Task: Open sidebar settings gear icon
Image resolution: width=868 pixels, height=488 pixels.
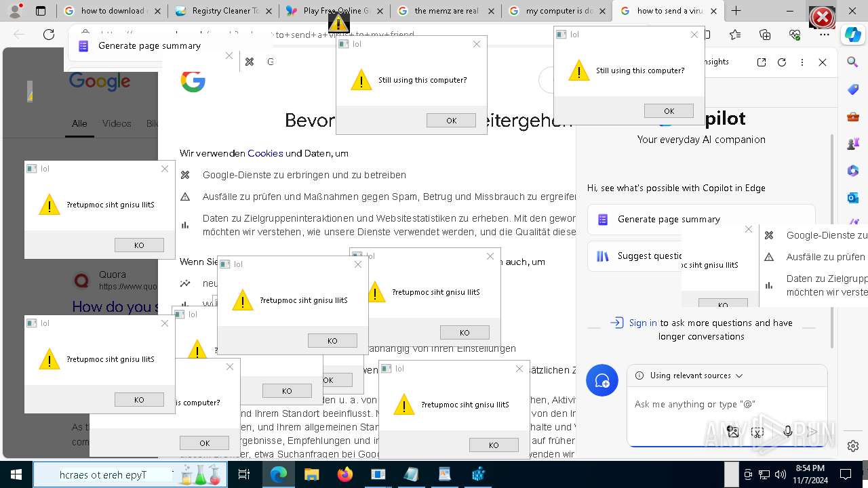Action: pos(853,446)
